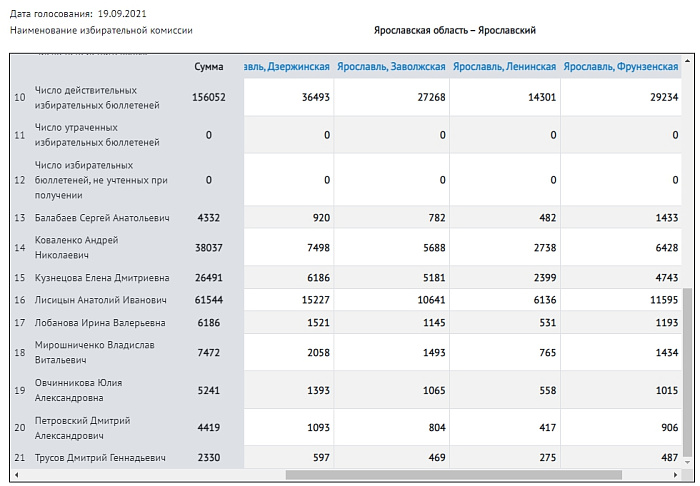Click the Ленинская value 2738
This screenshot has width=700, height=486.
(545, 247)
